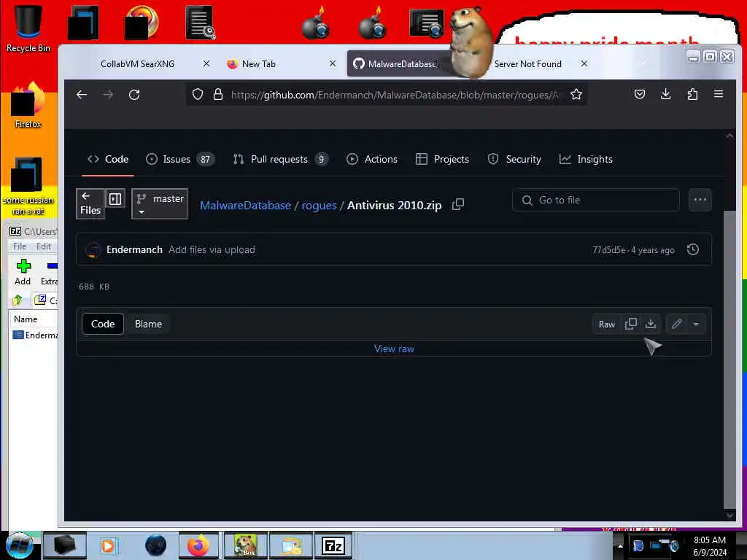This screenshot has width=747, height=560.
Task: Click the Firefox back arrow button
Action: 82,95
